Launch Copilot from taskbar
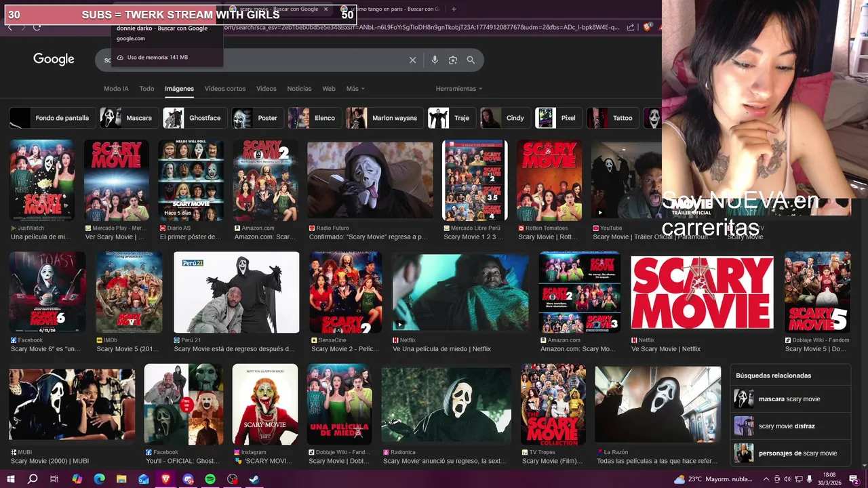The image size is (868, 488). pos(77,479)
